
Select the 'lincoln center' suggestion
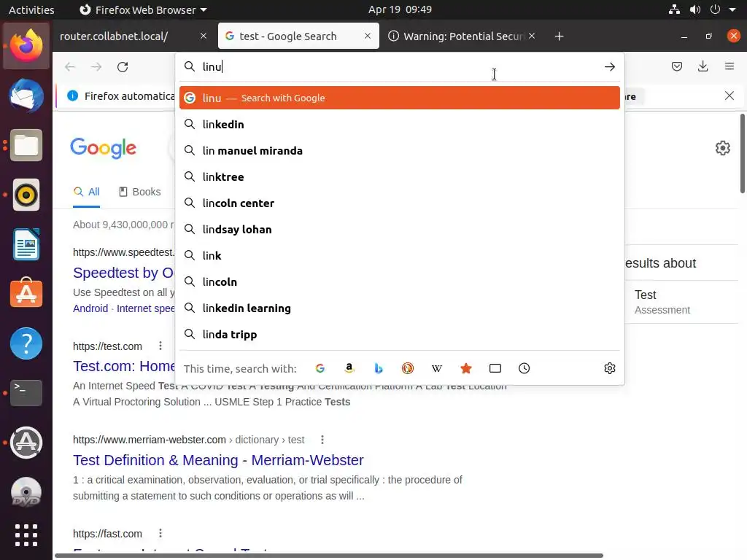[399, 203]
